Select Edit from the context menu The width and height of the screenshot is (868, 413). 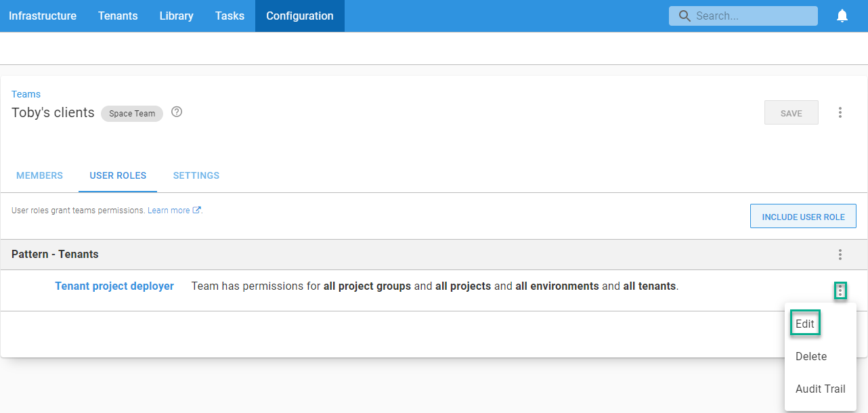(805, 324)
